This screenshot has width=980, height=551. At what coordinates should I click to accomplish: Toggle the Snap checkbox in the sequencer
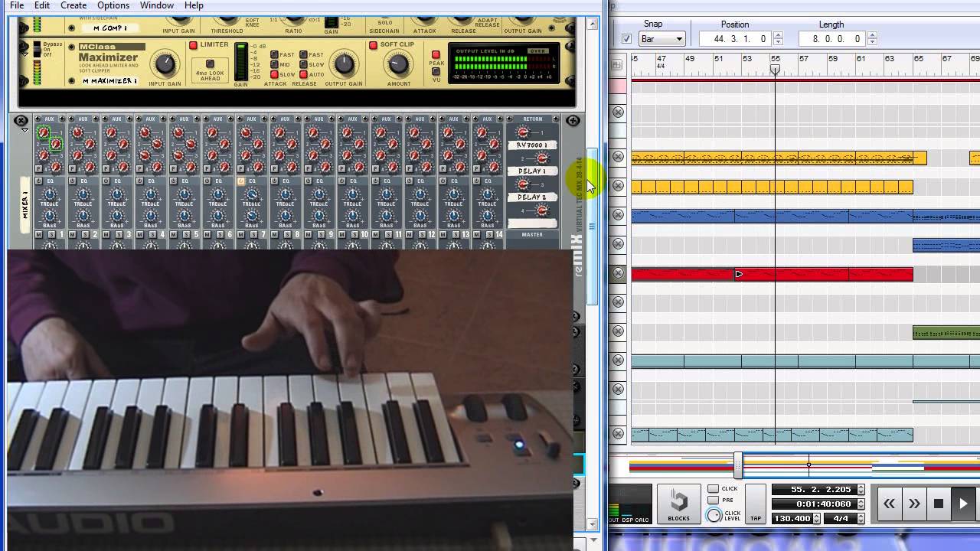(x=626, y=39)
